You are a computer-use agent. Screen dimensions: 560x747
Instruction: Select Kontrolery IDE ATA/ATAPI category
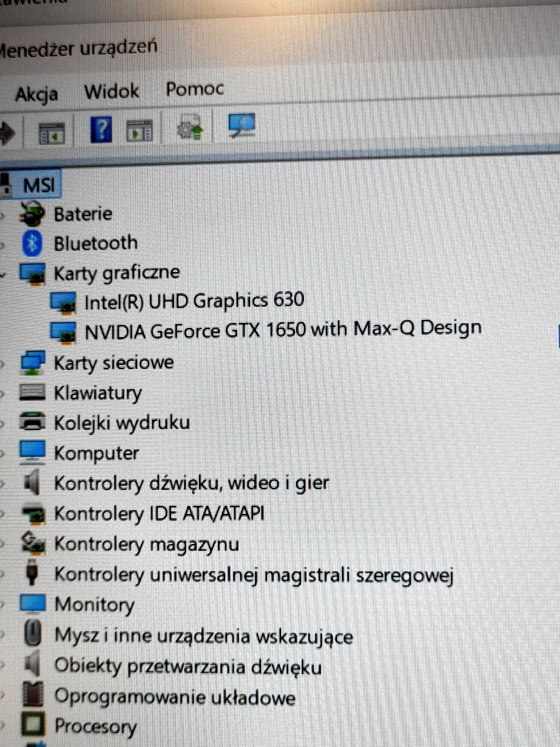(x=159, y=513)
